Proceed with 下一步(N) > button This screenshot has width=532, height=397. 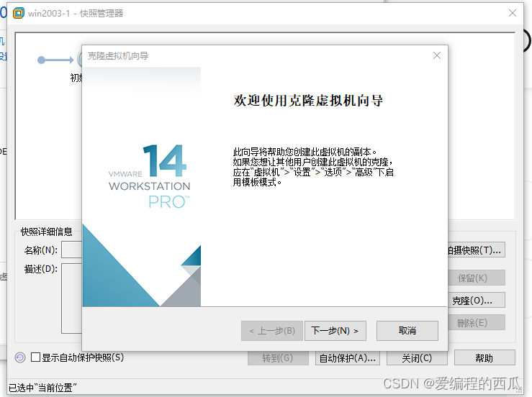click(x=335, y=331)
